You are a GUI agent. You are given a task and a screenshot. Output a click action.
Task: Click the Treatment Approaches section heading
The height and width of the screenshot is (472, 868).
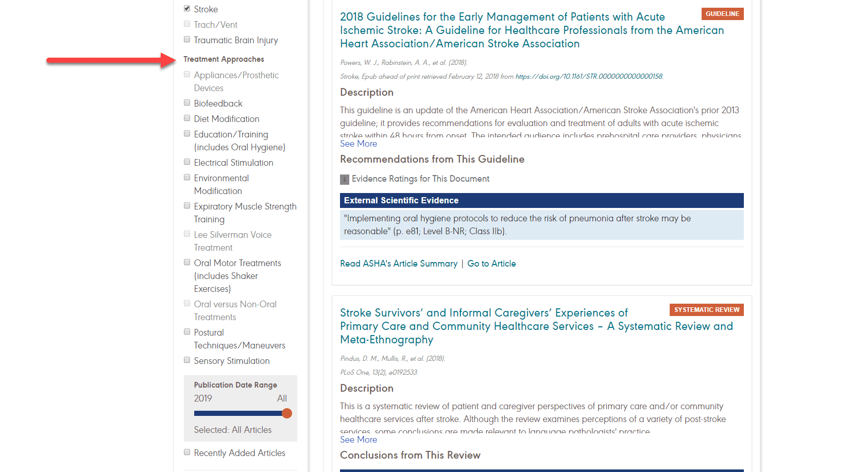pos(224,59)
